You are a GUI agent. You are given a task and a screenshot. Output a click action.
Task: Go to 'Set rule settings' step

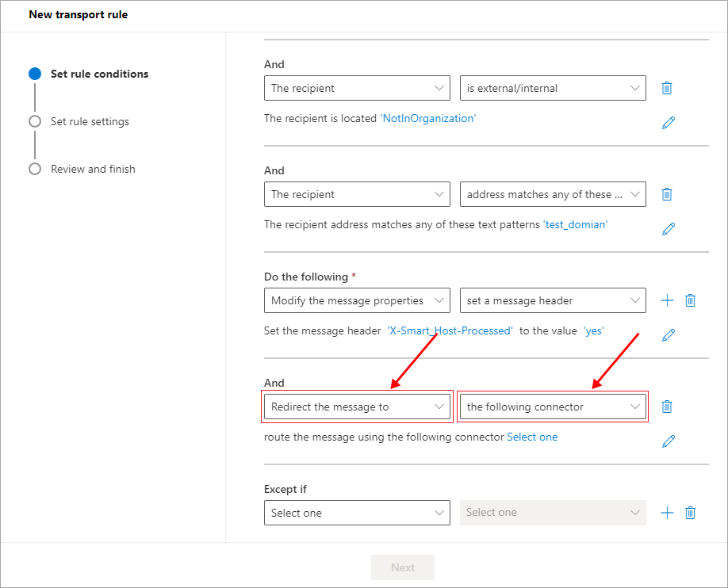click(x=90, y=121)
